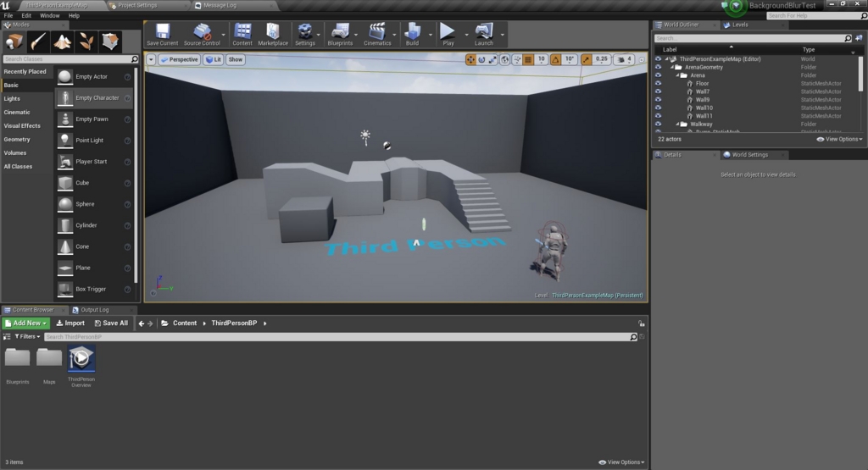Select the Foliage mode icon

tap(86, 41)
